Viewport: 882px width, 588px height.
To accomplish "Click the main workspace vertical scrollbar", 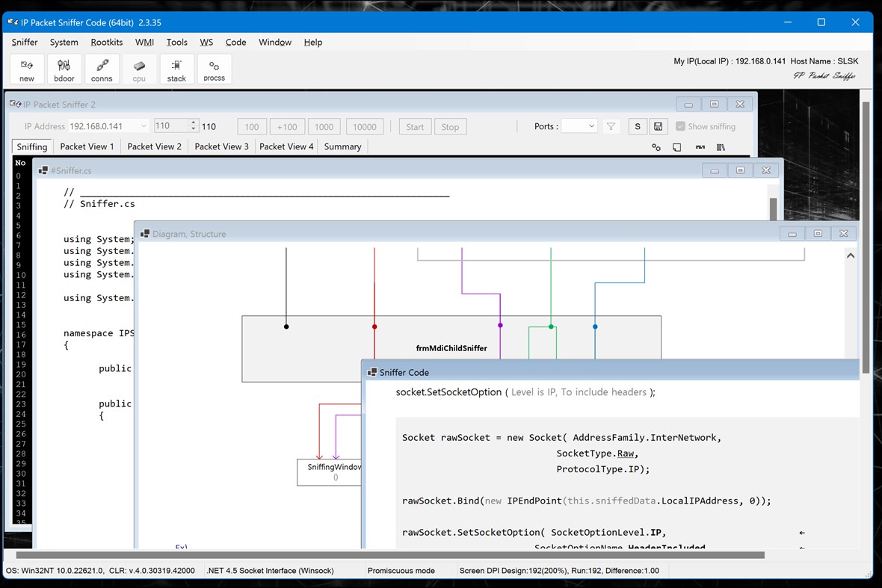I will (866, 239).
